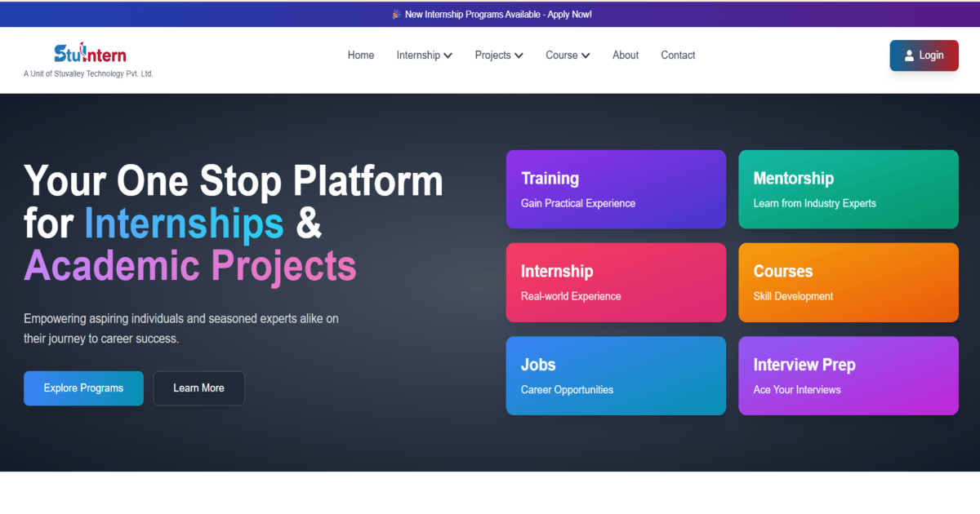Open the Interview Prep card
Viewport: 980px width, 514px height.
point(848,375)
